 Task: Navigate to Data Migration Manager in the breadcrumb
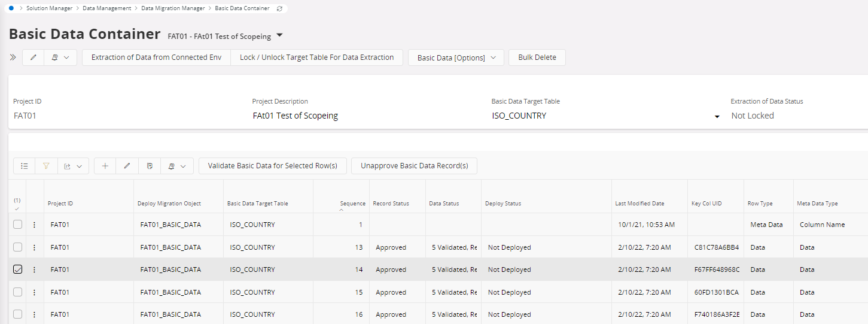point(173,8)
